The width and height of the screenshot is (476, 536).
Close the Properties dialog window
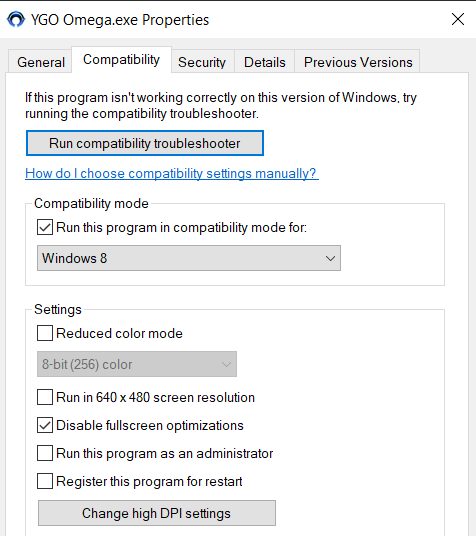coord(458,19)
